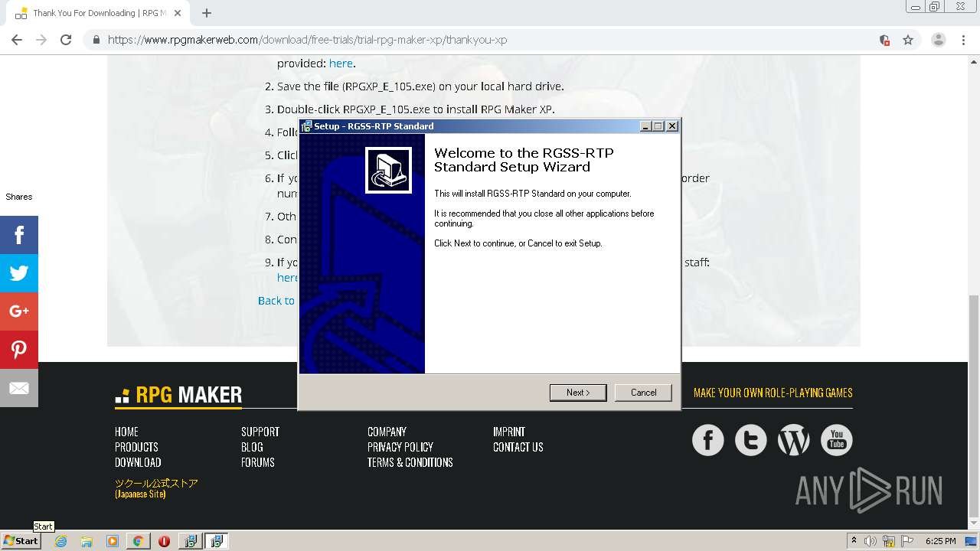Open TERMS & CONDITIONS footer link
The height and width of the screenshot is (551, 980).
[410, 462]
